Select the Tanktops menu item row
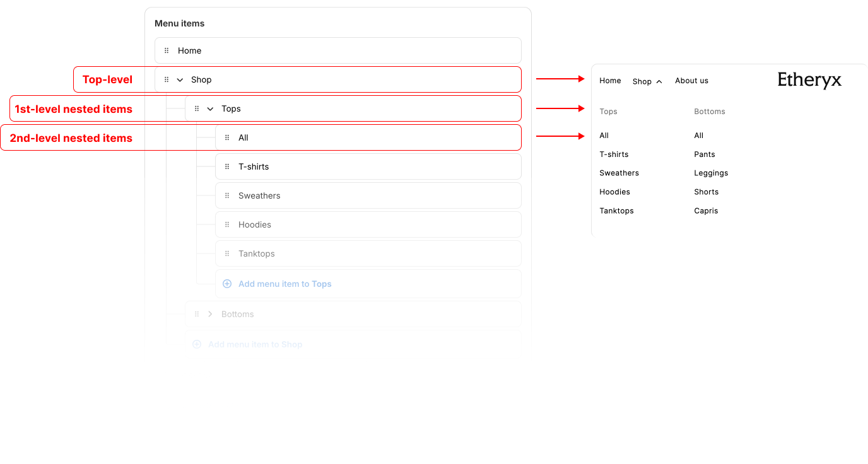 (x=368, y=253)
